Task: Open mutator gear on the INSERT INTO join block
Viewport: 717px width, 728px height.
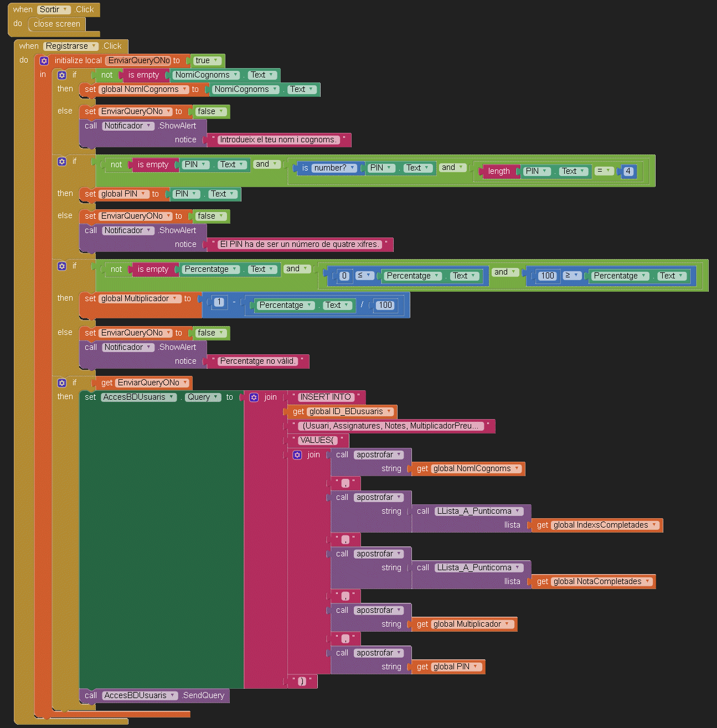Action: (x=254, y=397)
